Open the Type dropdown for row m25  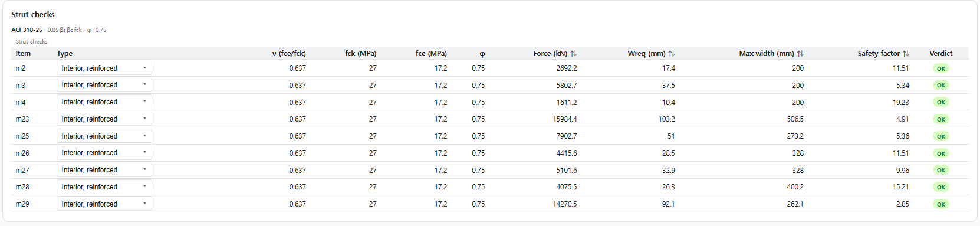coord(104,136)
